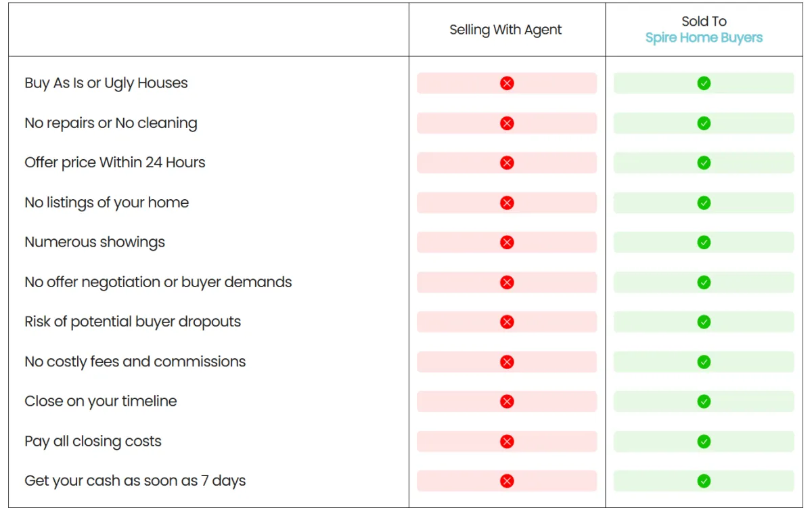Image resolution: width=812 pixels, height=508 pixels.
Task: Click red X beside No repairs or No cleaning
Action: 507,123
